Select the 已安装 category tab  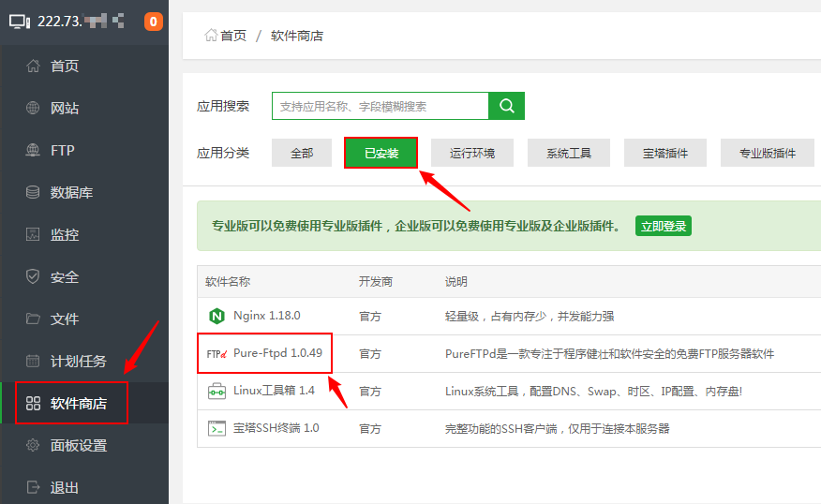381,153
